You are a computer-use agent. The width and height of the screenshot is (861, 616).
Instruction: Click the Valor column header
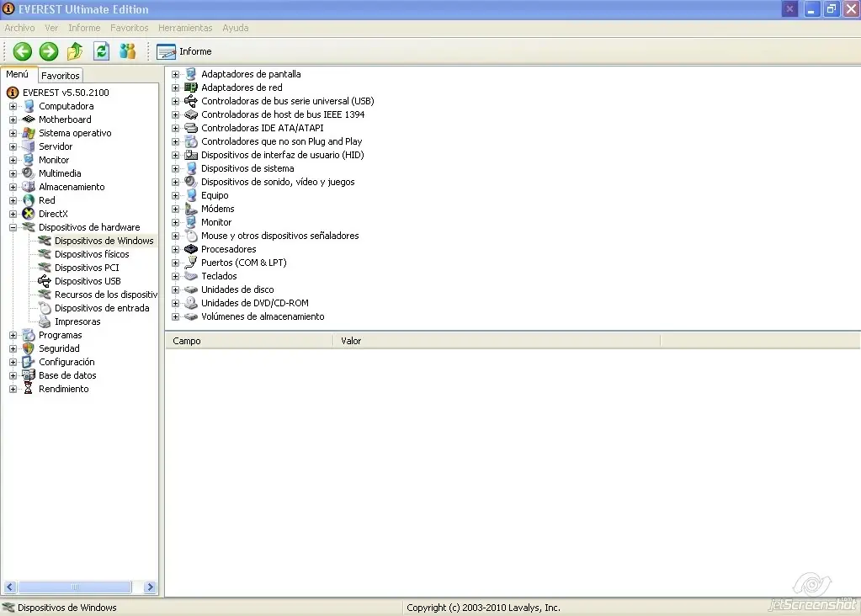497,341
